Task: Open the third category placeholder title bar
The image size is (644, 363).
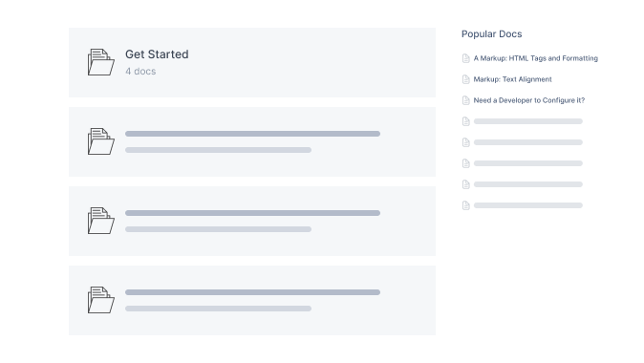Action: click(252, 213)
